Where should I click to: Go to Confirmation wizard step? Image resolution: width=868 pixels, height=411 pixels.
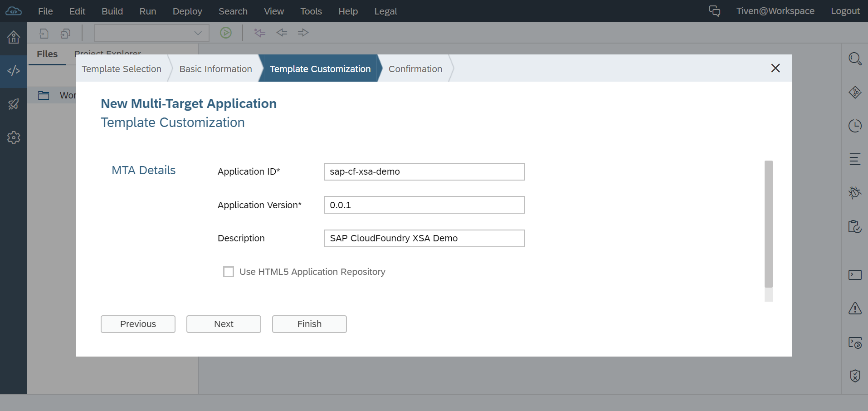(415, 69)
